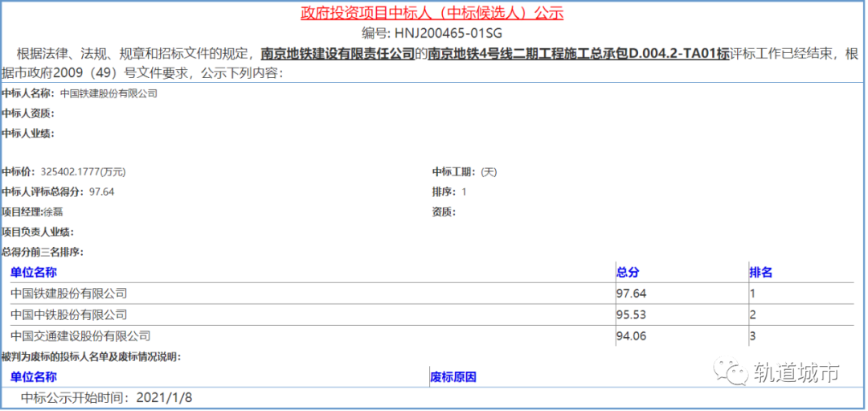
Task: Click the rank 2 cell
Action: (x=753, y=314)
